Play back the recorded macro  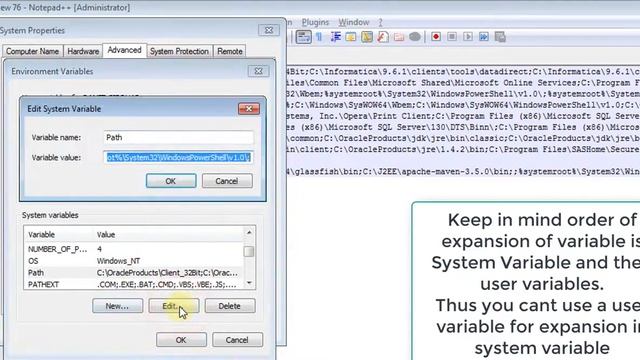coord(468,37)
